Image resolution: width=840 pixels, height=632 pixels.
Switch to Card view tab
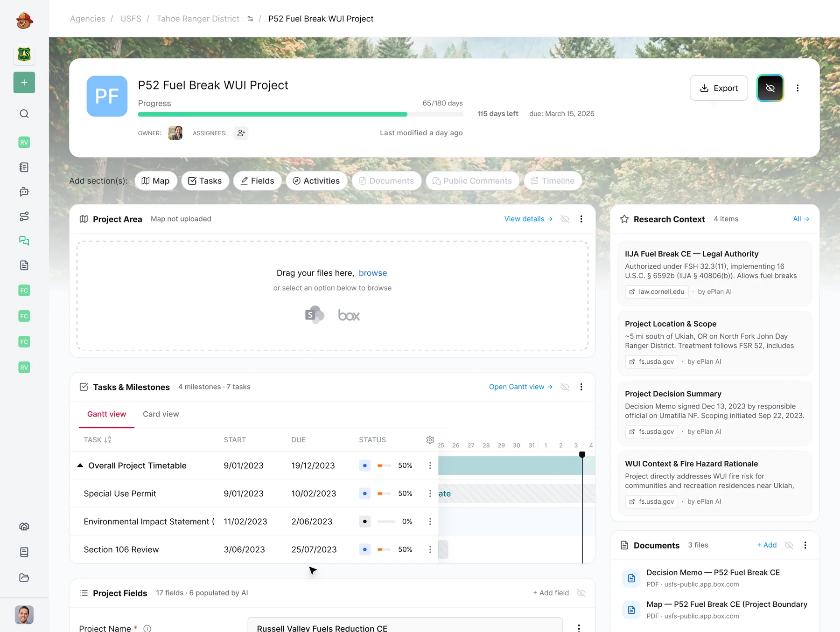(161, 414)
